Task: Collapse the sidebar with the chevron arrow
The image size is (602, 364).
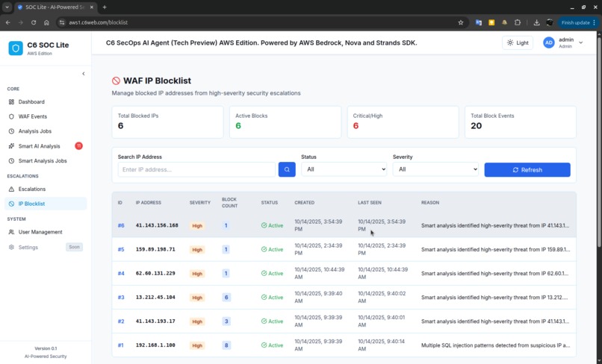Action: click(x=84, y=74)
